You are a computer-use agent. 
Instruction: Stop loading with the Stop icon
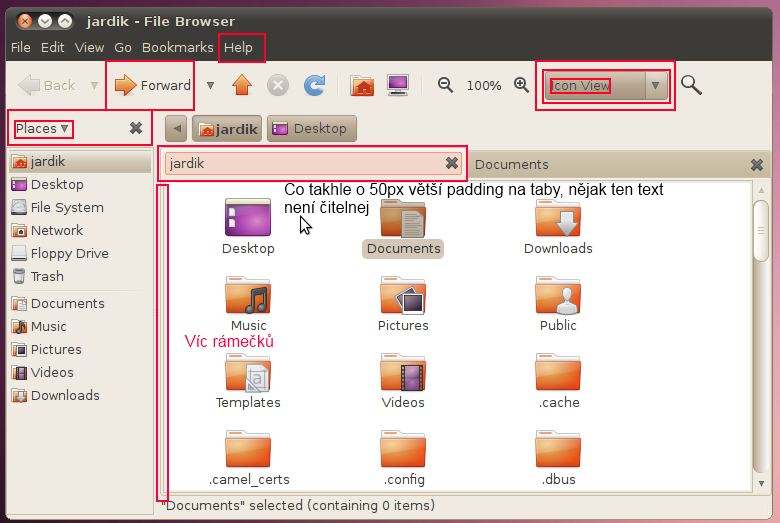[278, 86]
